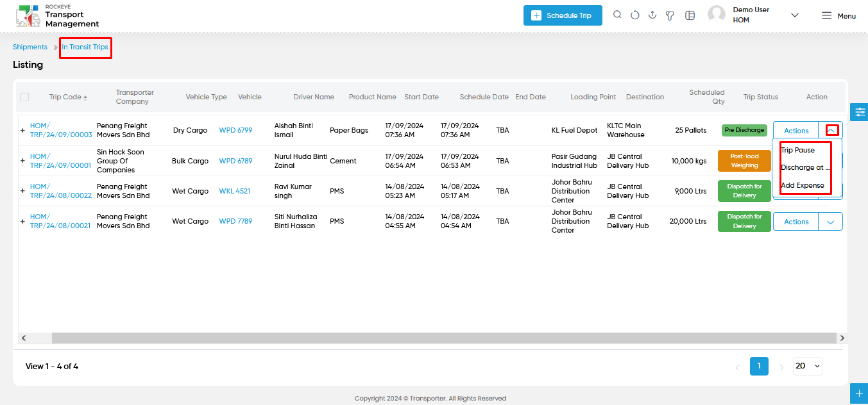Image resolution: width=868 pixels, height=405 pixels.
Task: Open trip code HOM/TRP/24/09/00003 link
Action: tap(61, 130)
